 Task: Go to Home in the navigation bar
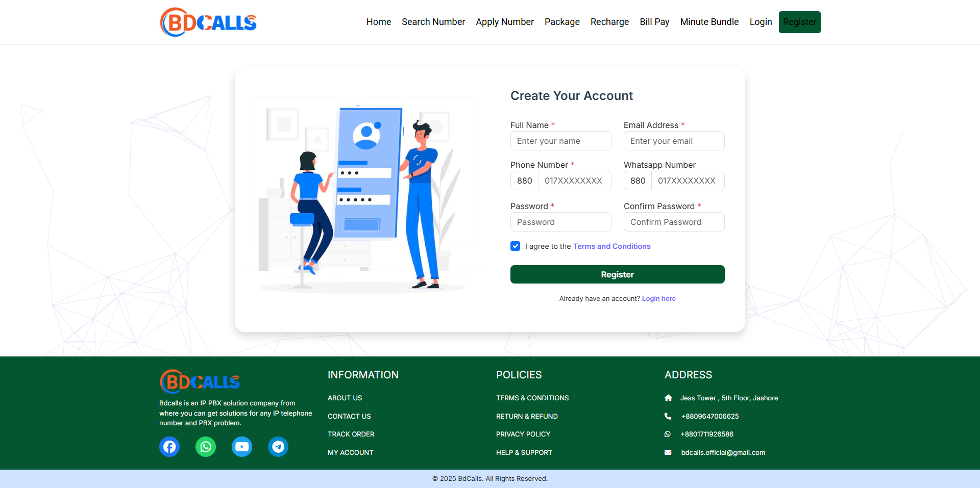tap(379, 22)
